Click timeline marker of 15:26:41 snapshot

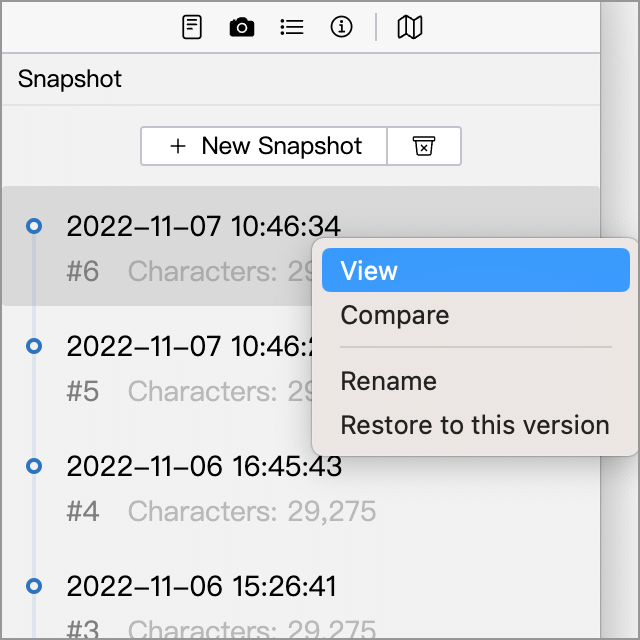coord(34,586)
